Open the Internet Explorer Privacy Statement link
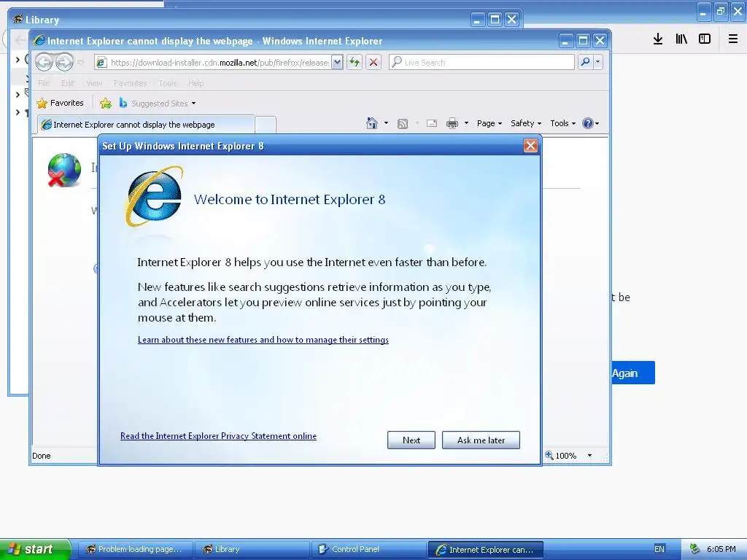 (x=218, y=436)
